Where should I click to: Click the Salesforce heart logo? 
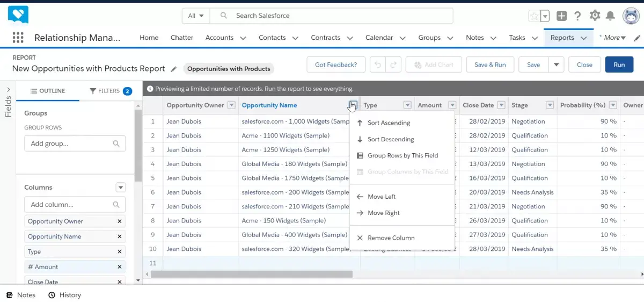click(x=18, y=15)
